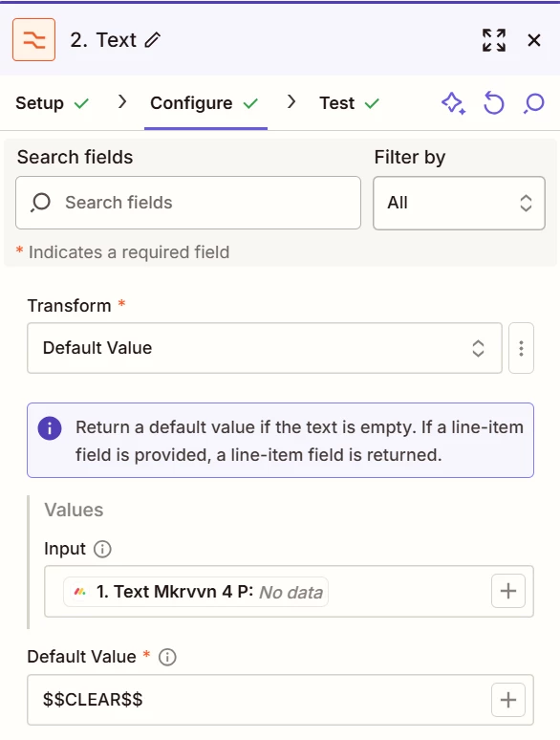This screenshot has width=560, height=740.
Task: Click plus button in Input field
Action: (508, 591)
